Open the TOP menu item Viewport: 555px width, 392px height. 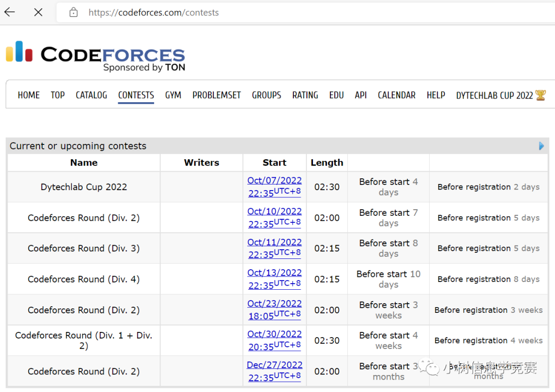coord(58,95)
